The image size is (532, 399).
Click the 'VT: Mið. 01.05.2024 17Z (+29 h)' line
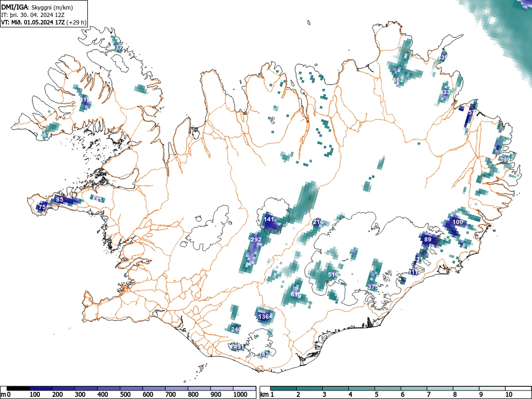pyautogui.click(x=44, y=22)
